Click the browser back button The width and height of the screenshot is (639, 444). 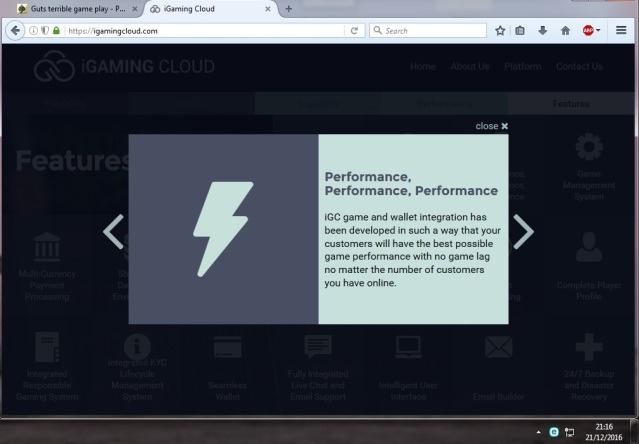pyautogui.click(x=15, y=31)
